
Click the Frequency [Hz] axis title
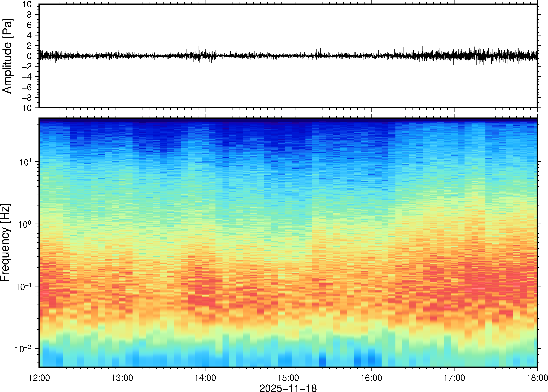tap(5, 243)
